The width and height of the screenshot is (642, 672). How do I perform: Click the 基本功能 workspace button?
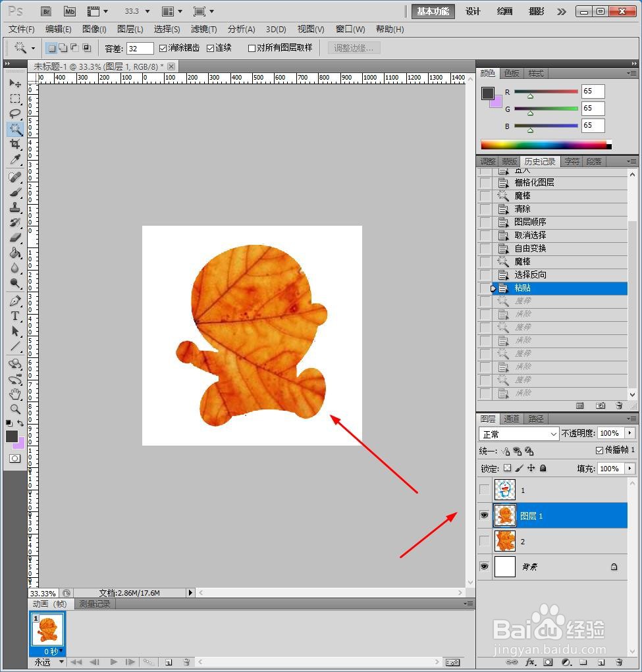pos(433,12)
